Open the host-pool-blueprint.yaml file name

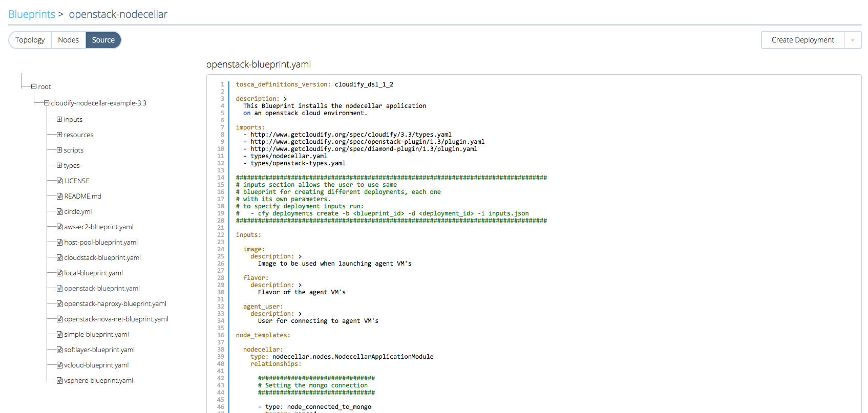[101, 243]
